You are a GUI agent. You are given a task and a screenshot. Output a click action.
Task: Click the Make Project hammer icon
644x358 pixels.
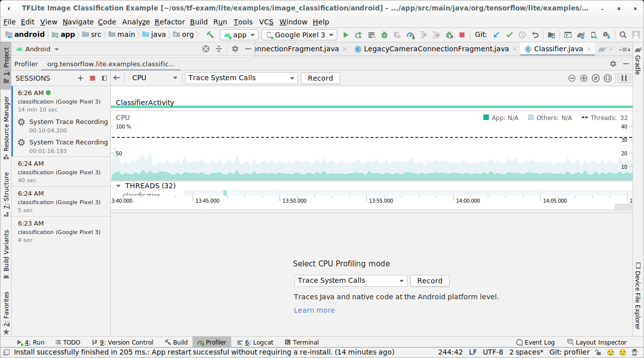(210, 35)
